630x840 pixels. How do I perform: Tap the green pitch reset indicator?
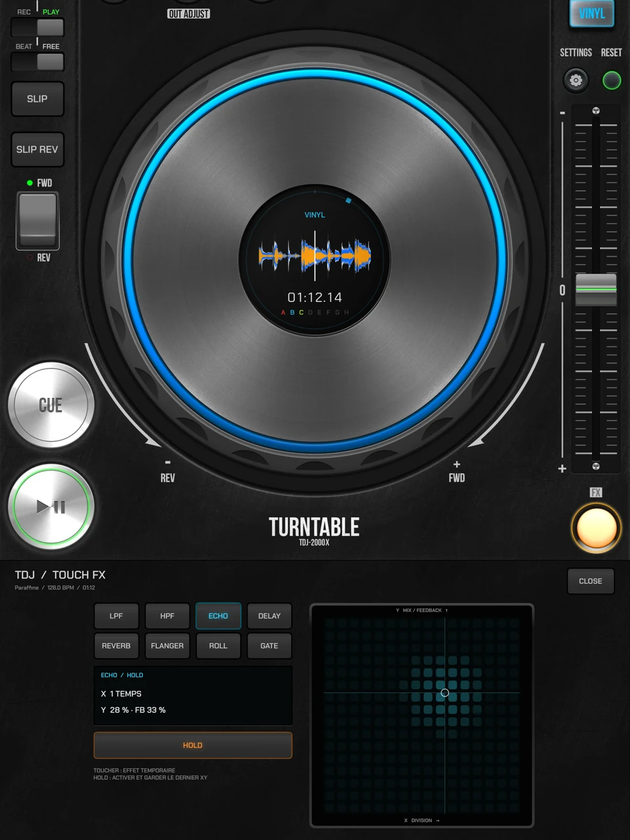612,80
